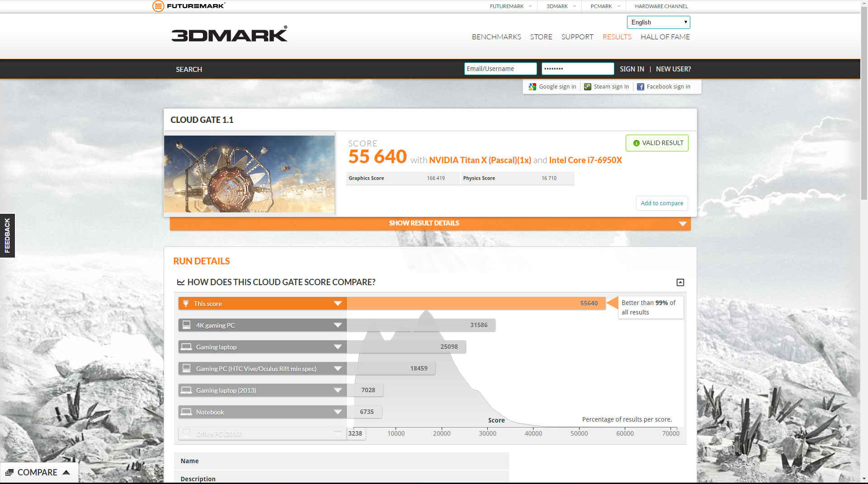Open the BENCHMARKS menu
Viewport: 868px width, 484px height.
pos(496,37)
